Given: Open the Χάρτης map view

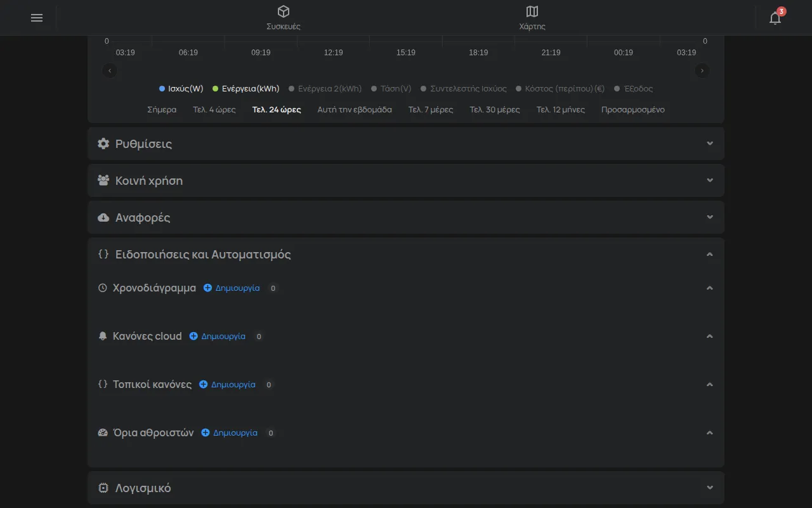Looking at the screenshot, I should pos(532,18).
